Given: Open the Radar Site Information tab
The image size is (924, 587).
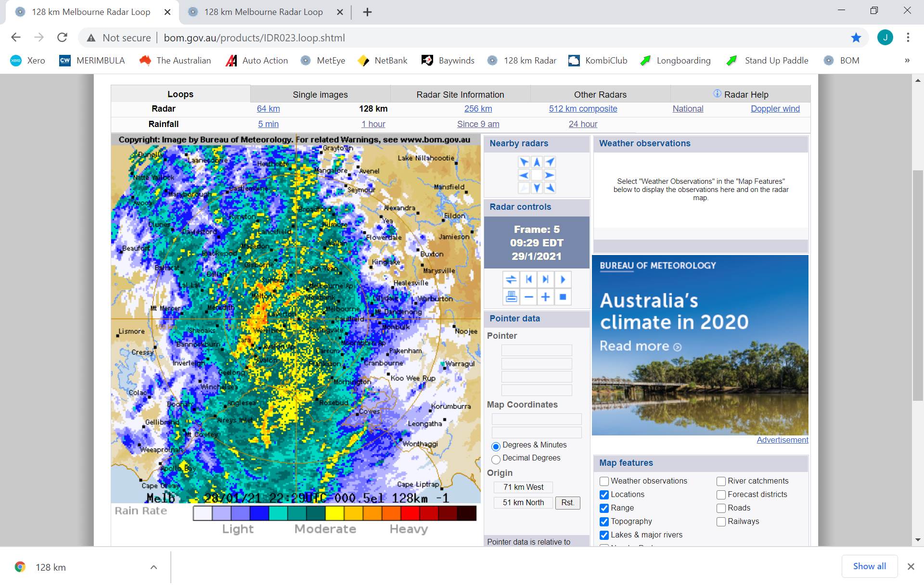Looking at the screenshot, I should [x=460, y=94].
